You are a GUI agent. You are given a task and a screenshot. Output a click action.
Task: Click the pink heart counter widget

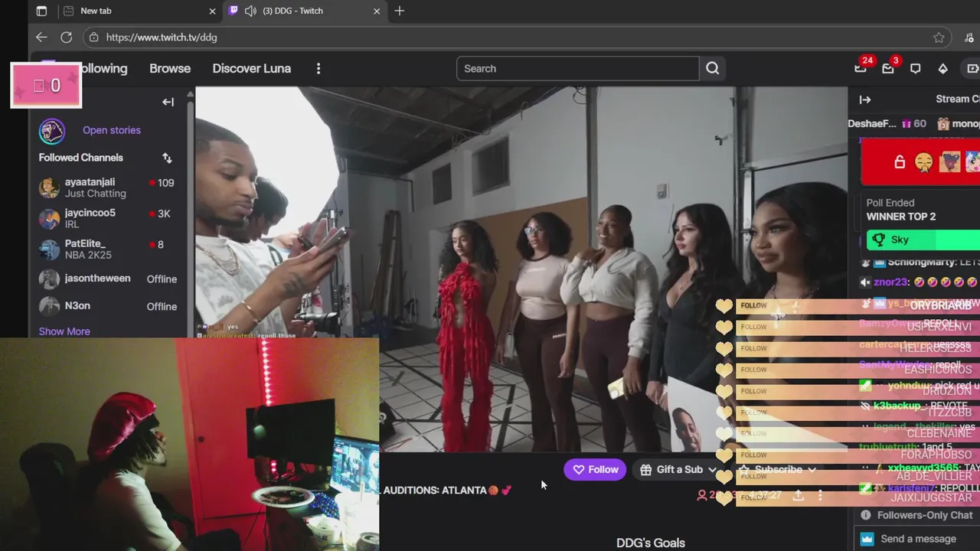click(46, 85)
